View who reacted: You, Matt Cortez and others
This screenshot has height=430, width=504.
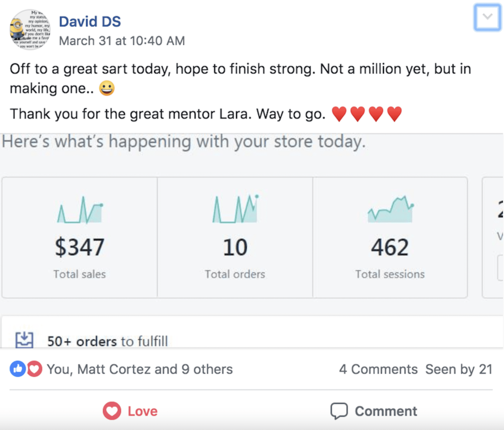(140, 369)
